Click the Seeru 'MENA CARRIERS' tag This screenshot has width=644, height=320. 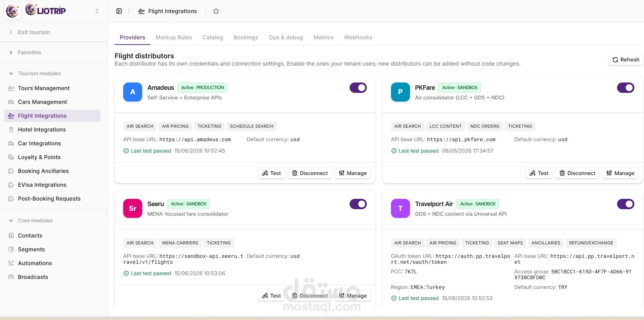[x=180, y=243]
